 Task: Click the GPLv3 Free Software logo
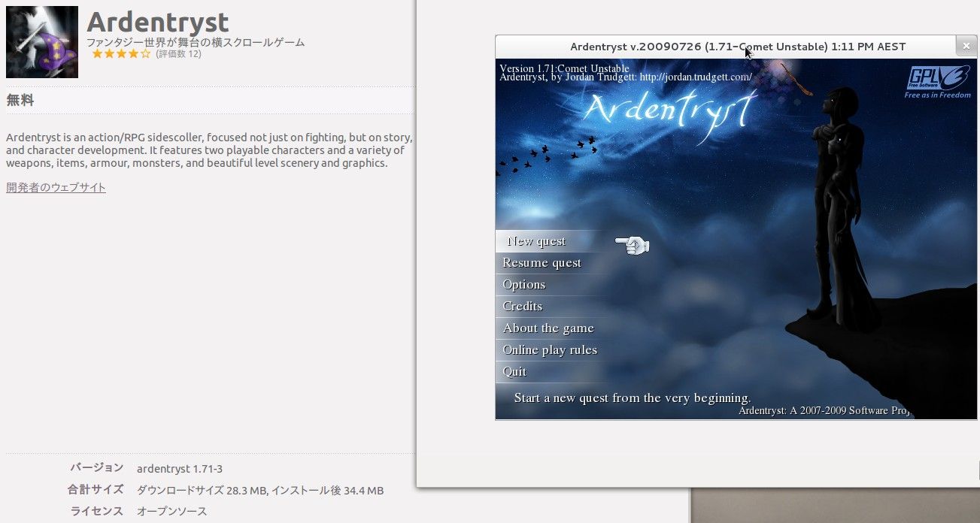pos(937,83)
